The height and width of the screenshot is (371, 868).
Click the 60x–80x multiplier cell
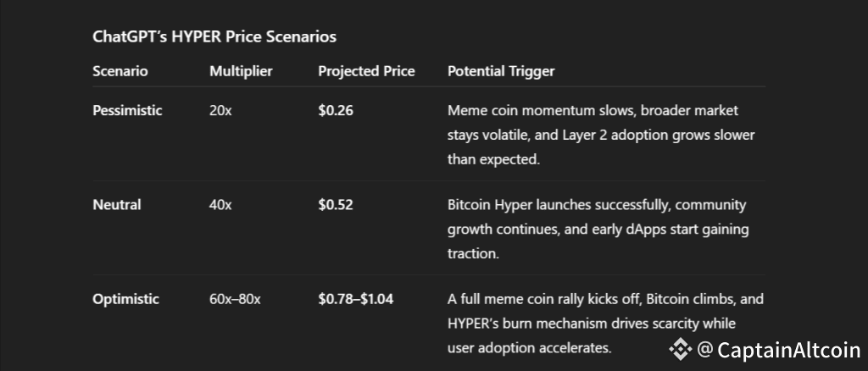click(x=235, y=299)
